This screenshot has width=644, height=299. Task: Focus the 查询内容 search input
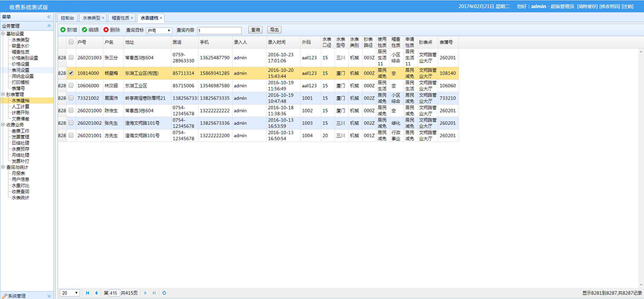[220, 30]
